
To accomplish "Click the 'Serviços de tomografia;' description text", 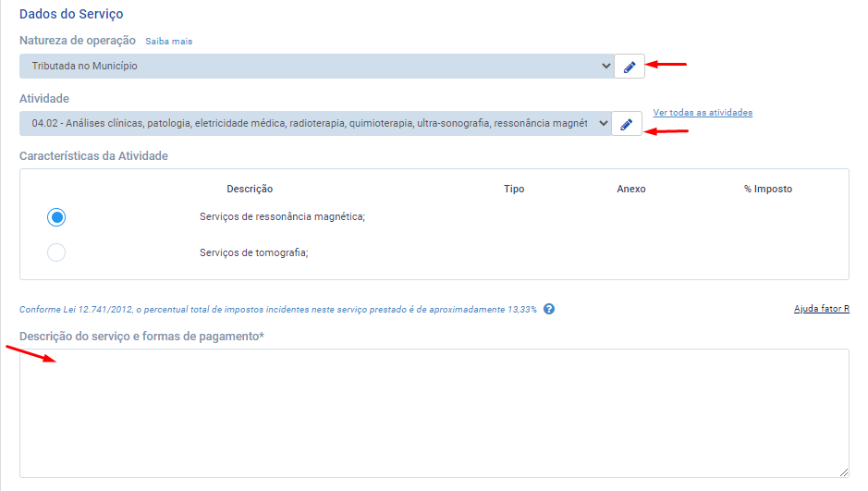I will point(253,252).
